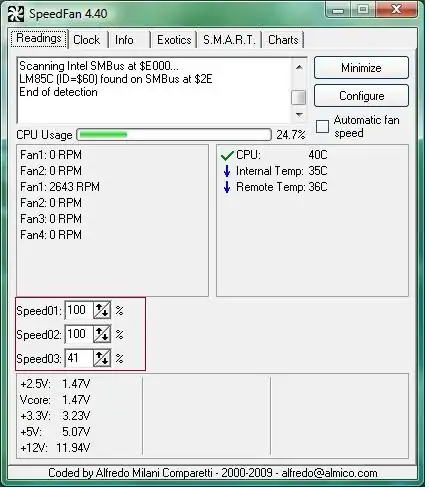Screen dimensions: 429x490
Task: Click into the Speed03 field showing 41
Action: click(79, 358)
